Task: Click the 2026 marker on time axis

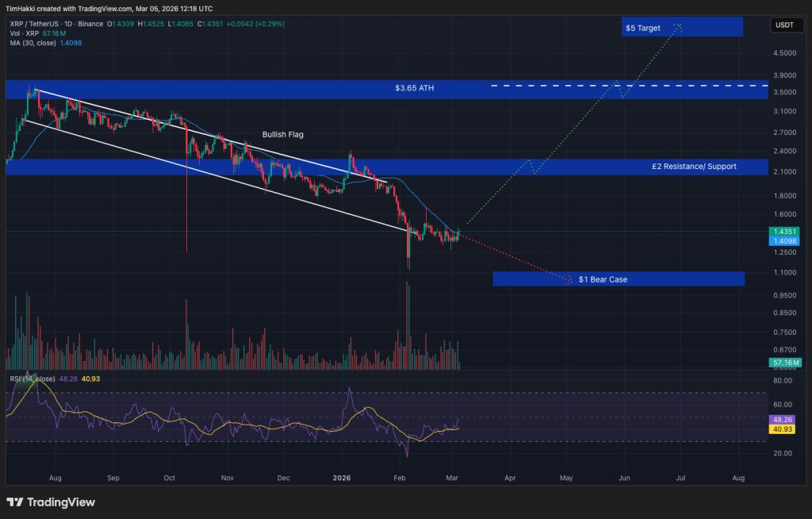Action: (x=342, y=478)
